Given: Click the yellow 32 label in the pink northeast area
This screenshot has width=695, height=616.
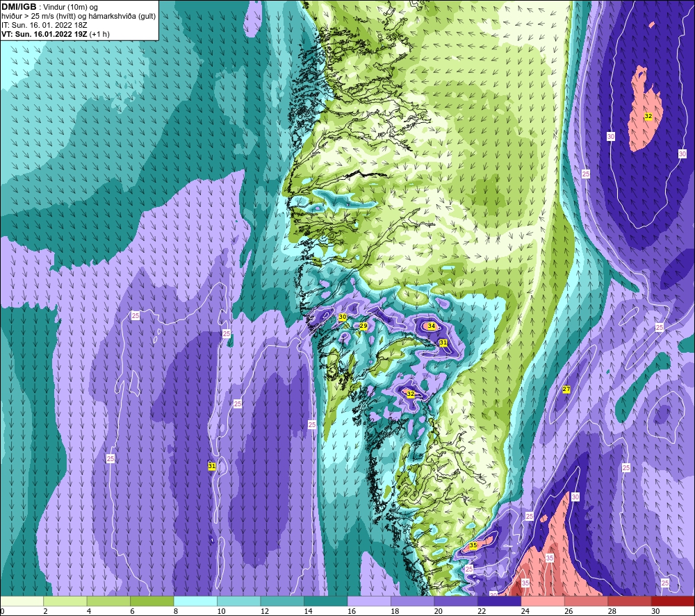Looking at the screenshot, I should [x=648, y=116].
